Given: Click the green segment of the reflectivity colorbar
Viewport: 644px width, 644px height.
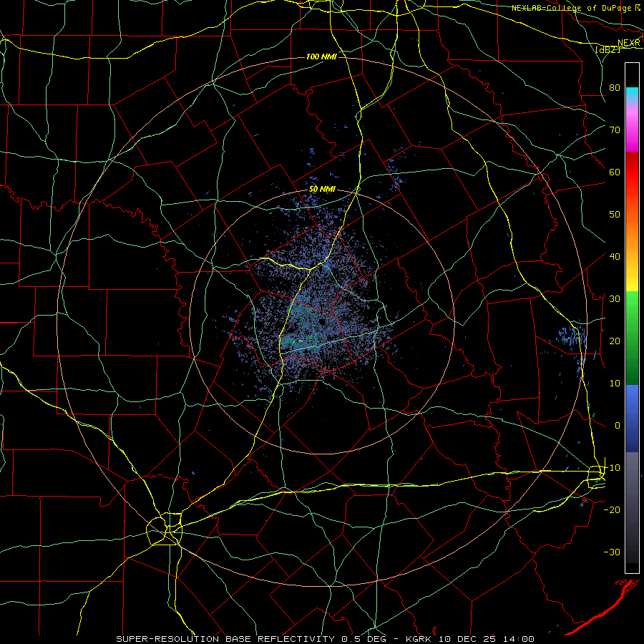Looking at the screenshot, I should point(632,338).
